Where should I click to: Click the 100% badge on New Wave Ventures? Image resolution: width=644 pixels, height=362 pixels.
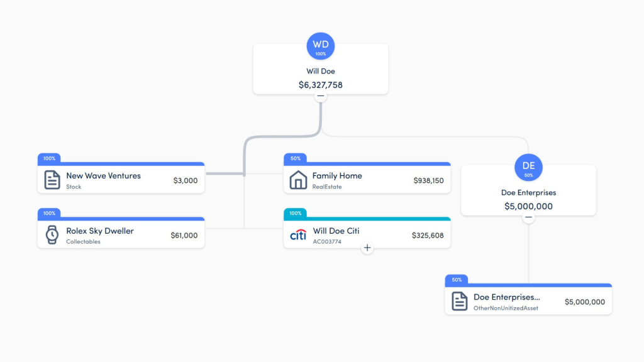click(x=49, y=158)
